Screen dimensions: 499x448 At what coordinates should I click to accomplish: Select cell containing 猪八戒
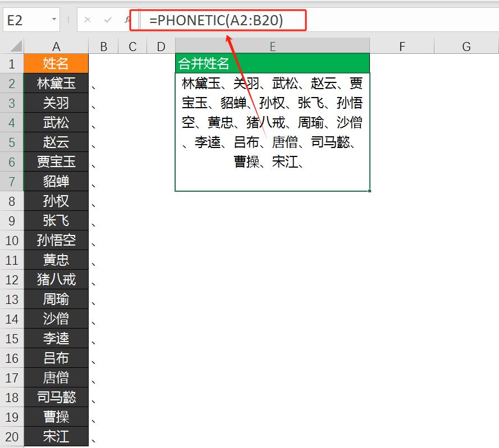click(56, 279)
